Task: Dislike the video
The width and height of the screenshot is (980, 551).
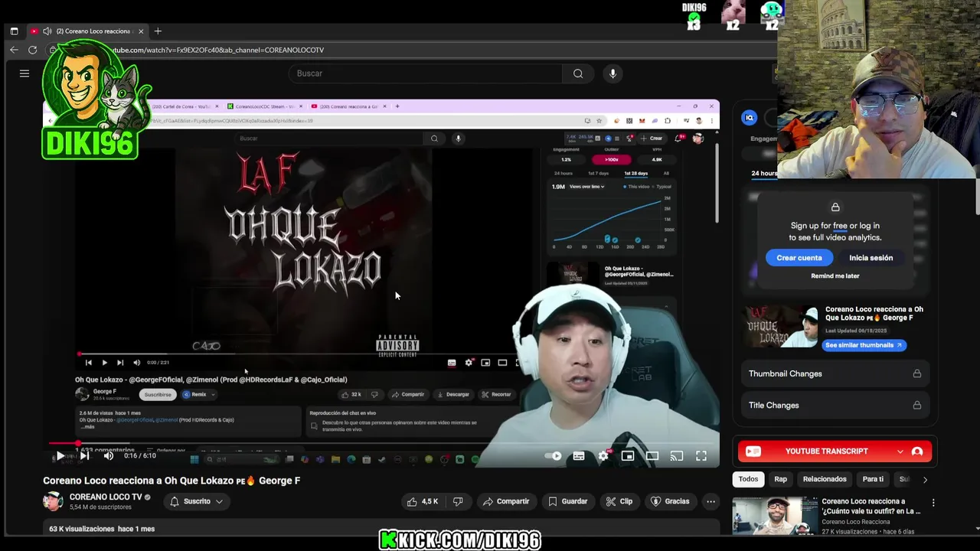Action: (x=458, y=501)
